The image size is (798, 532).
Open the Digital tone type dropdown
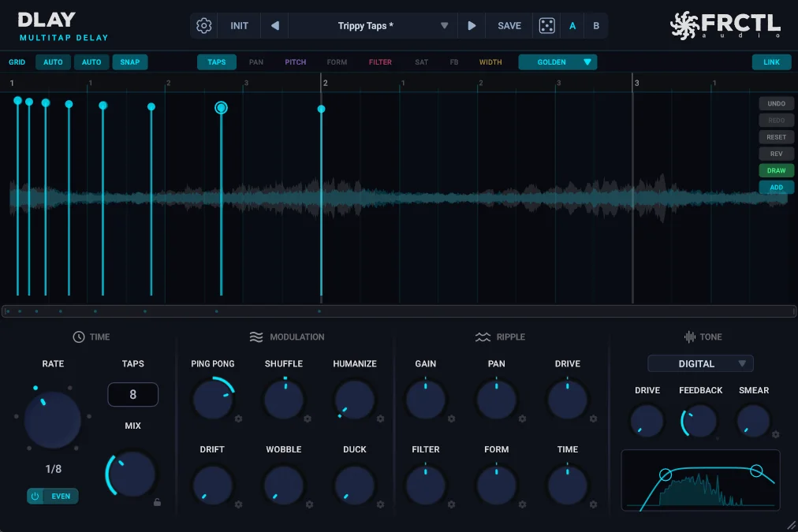point(700,363)
